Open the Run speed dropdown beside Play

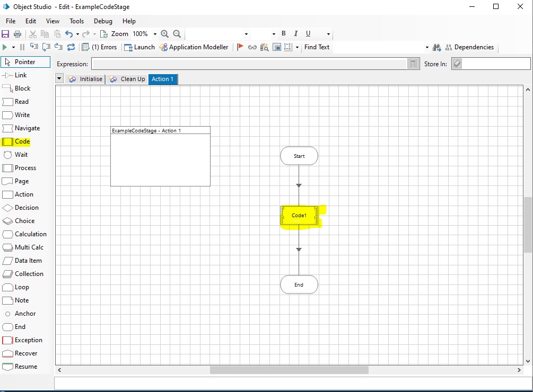pyautogui.click(x=13, y=47)
